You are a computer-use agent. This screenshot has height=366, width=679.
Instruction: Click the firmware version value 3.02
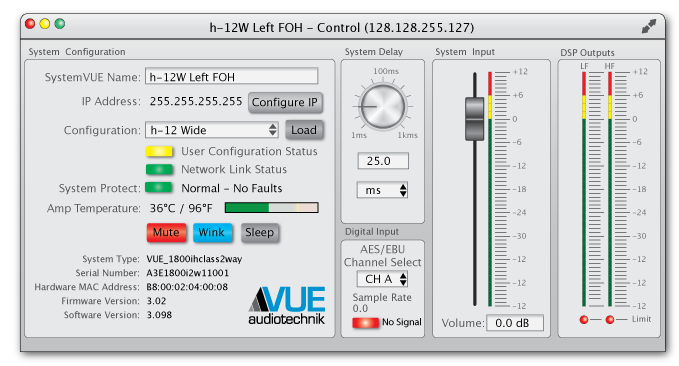point(156,301)
